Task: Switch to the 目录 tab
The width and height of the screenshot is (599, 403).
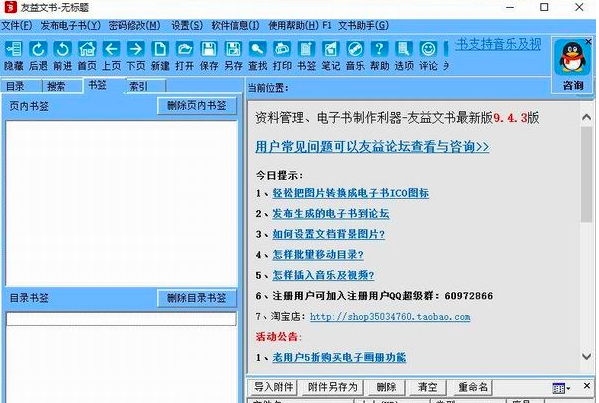Action: pos(21,86)
